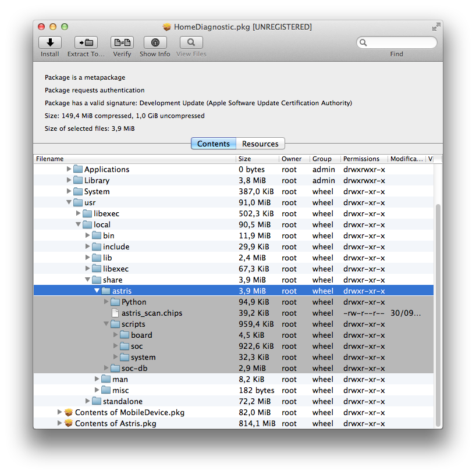Expand the board folder

(115, 334)
